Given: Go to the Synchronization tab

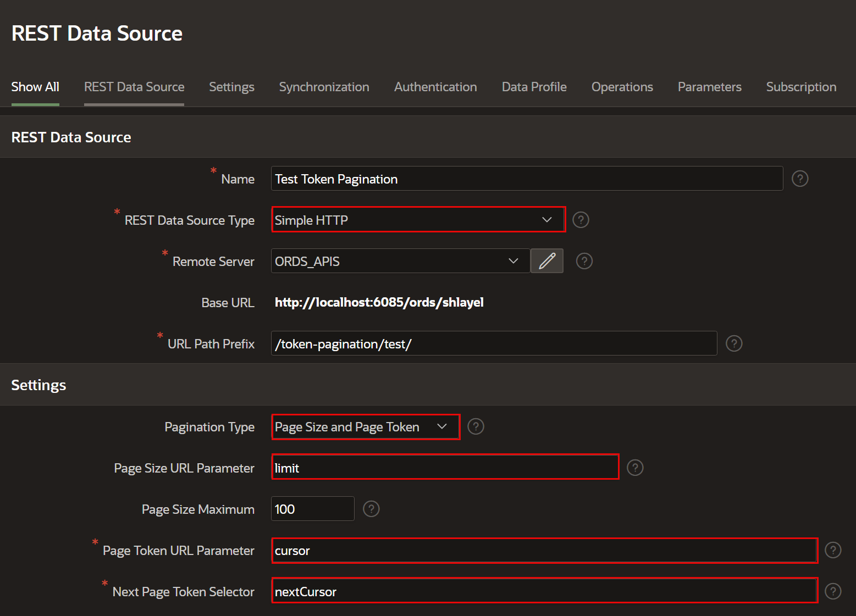Looking at the screenshot, I should 324,87.
